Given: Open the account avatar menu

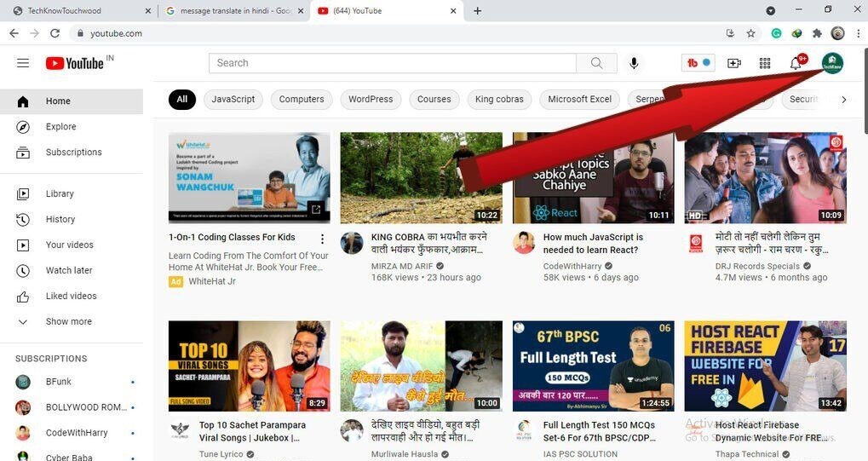Looking at the screenshot, I should point(832,63).
